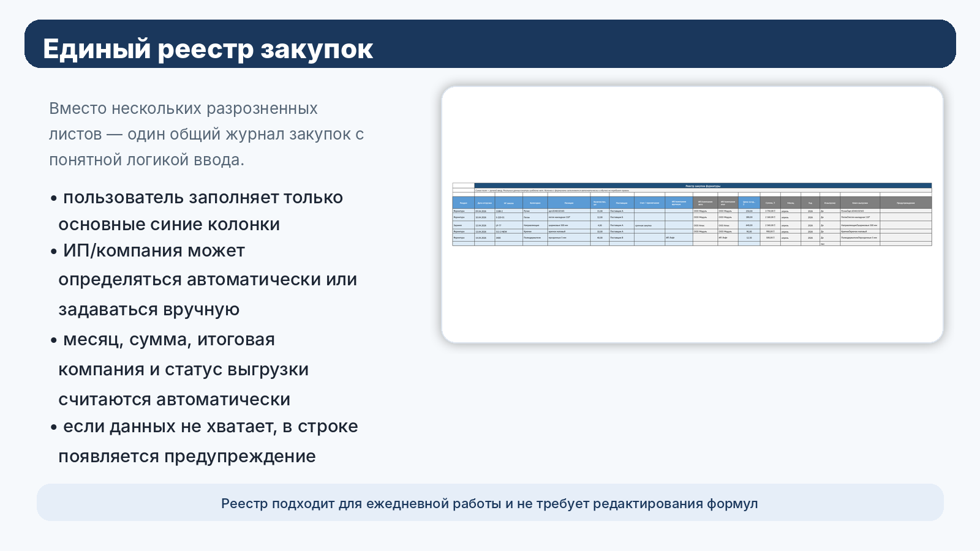This screenshot has width=980, height=551.
Task: Select the blue price-per-unit column header
Action: [x=748, y=203]
